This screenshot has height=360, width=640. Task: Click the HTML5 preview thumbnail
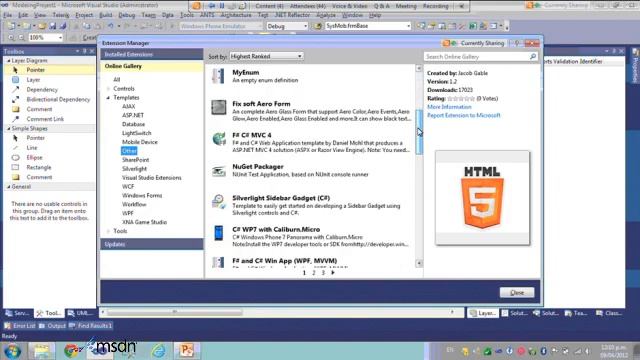coord(482,198)
